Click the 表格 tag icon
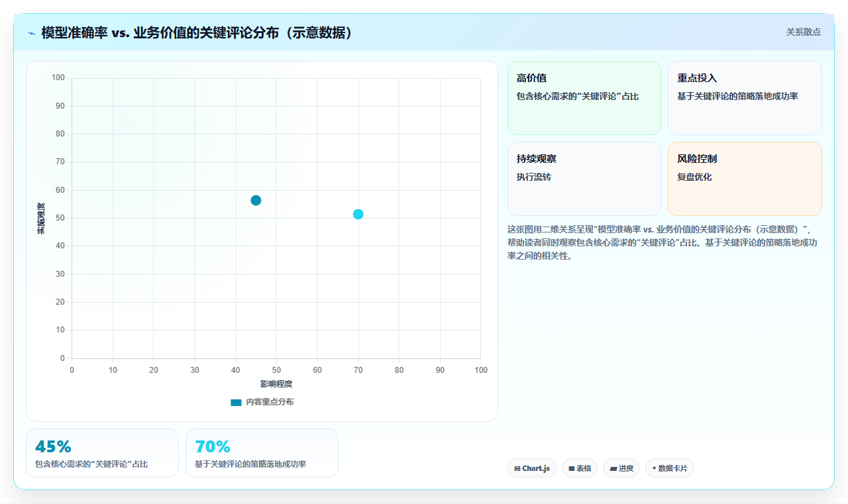The width and height of the screenshot is (848, 504). click(x=572, y=468)
